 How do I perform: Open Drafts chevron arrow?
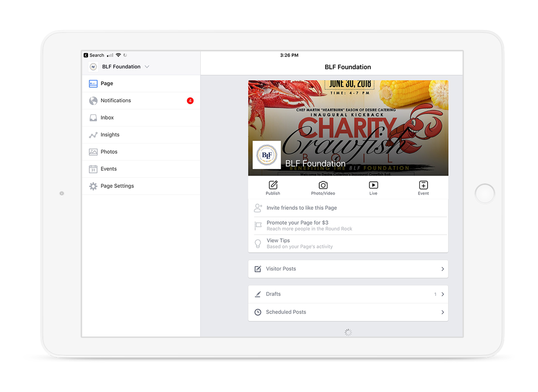(x=443, y=294)
